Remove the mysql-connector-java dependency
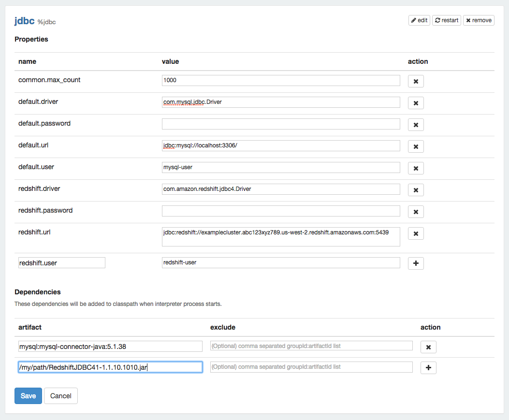This screenshot has height=420, width=509. (x=428, y=347)
